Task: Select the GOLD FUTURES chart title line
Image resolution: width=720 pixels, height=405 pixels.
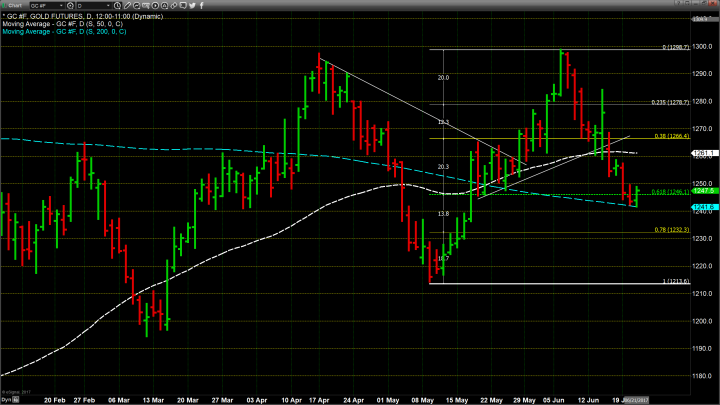Action: 83,17
